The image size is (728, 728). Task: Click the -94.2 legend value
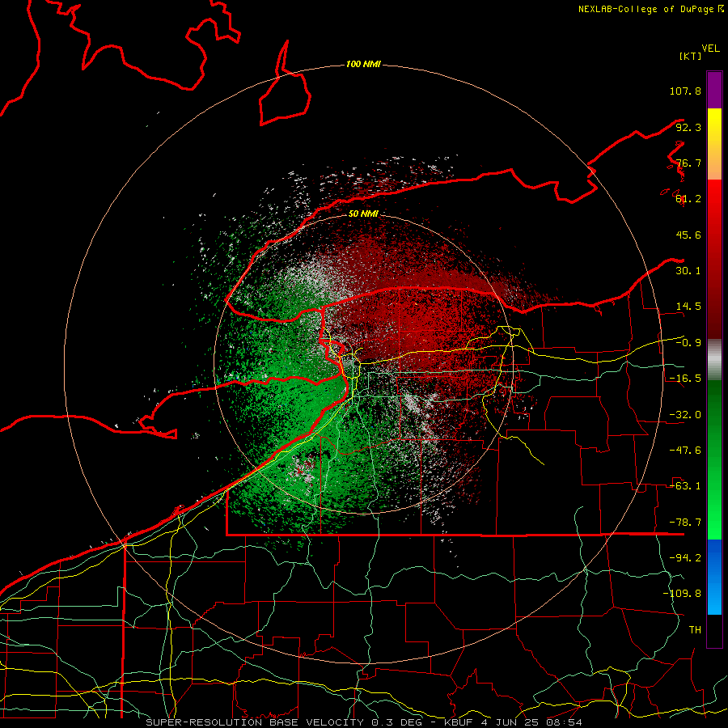point(685,558)
